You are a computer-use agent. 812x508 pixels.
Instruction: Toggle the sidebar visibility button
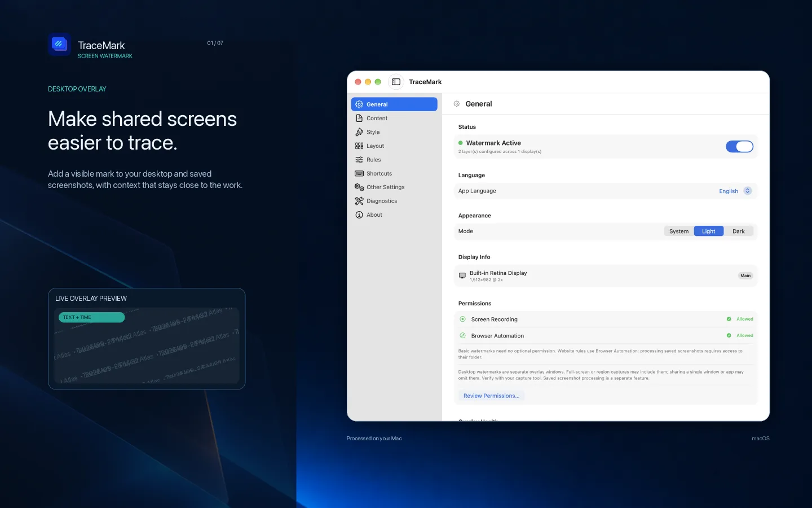tap(396, 82)
